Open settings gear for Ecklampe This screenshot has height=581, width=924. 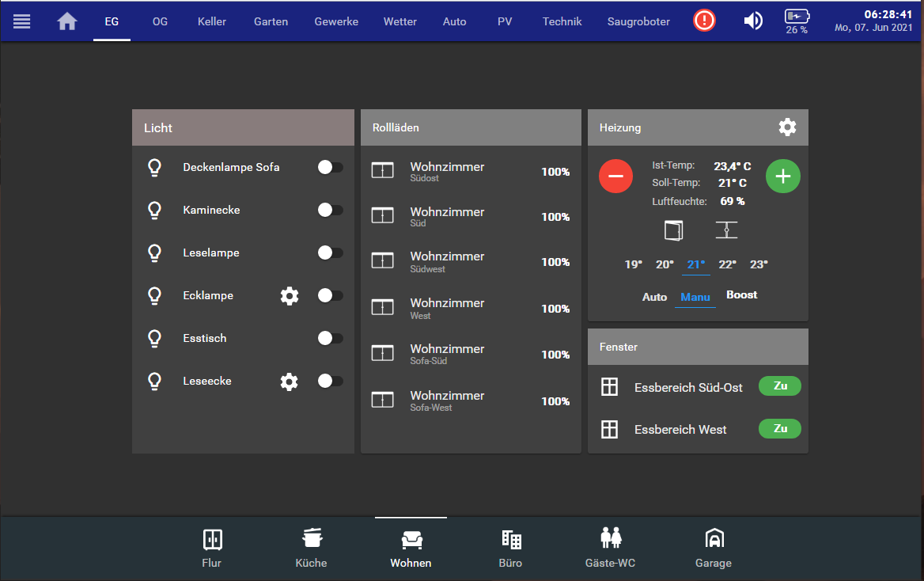pyautogui.click(x=290, y=296)
